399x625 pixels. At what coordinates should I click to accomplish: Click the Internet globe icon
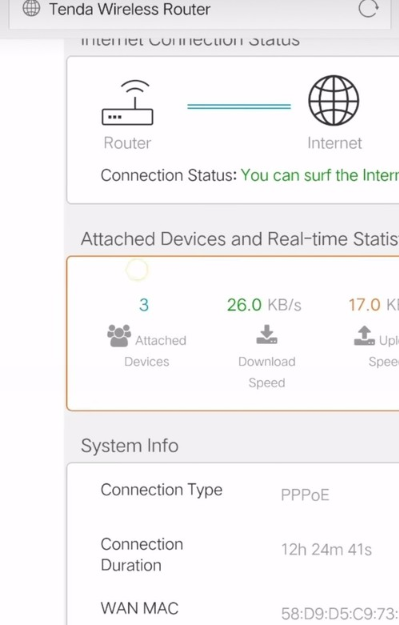click(334, 100)
